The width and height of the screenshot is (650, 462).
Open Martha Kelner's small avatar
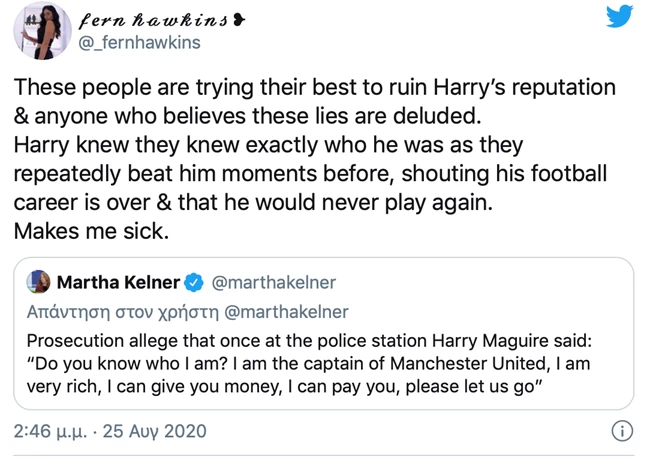point(38,282)
